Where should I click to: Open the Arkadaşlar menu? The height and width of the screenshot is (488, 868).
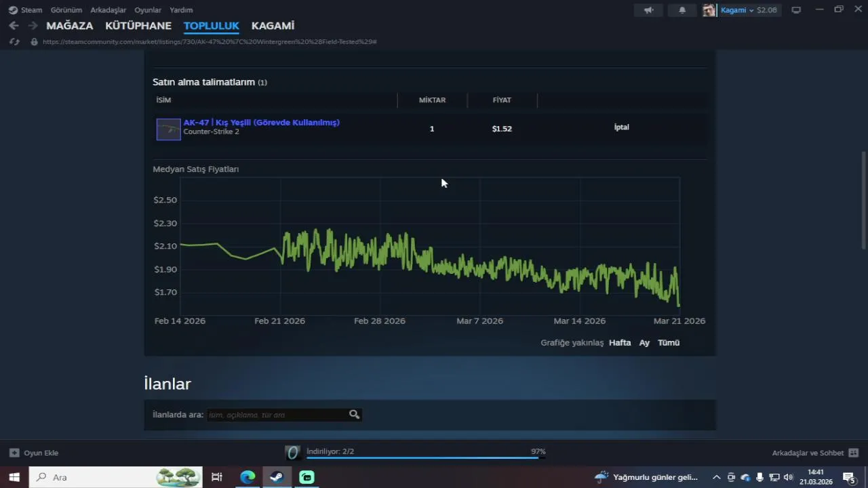[108, 10]
